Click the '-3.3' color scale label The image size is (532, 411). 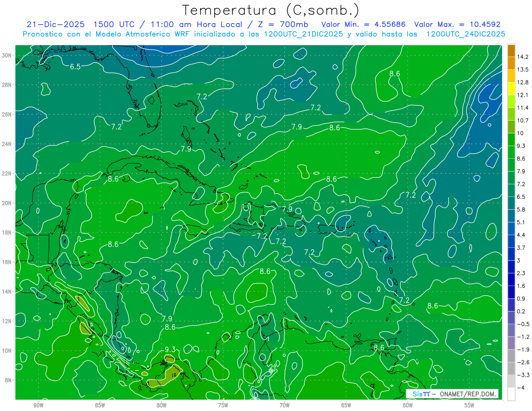(523, 375)
